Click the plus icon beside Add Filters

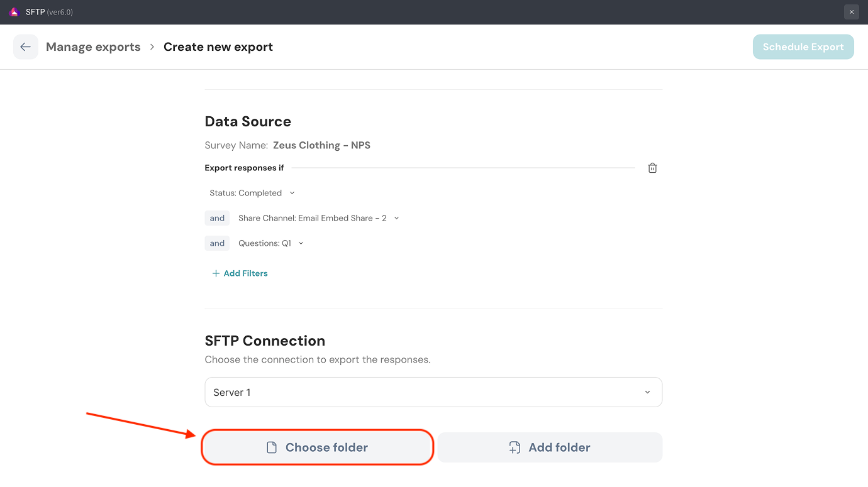tap(216, 273)
